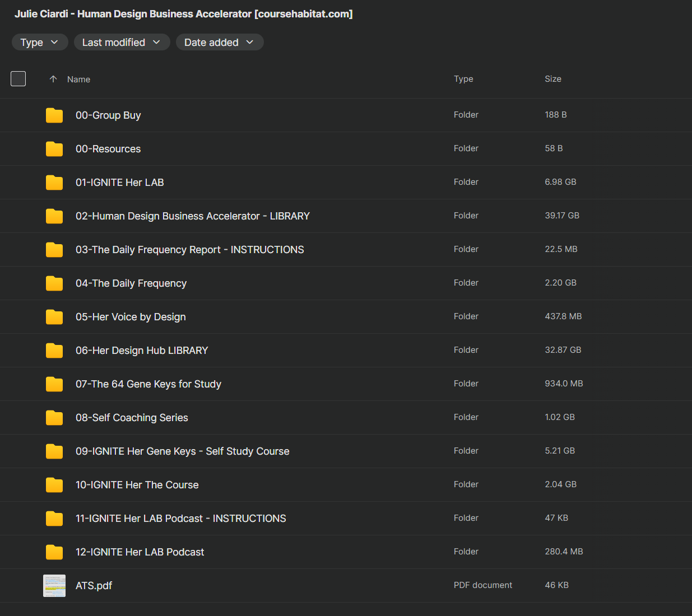Screen dimensions: 692x616
Task: Toggle sort direction arrow beside Name
Action: [53, 79]
